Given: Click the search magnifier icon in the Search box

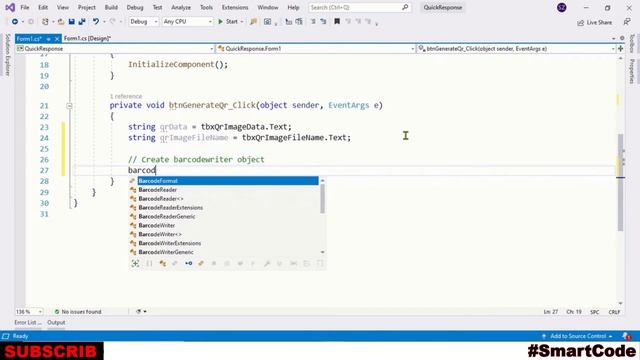Looking at the screenshot, I should point(405,7).
